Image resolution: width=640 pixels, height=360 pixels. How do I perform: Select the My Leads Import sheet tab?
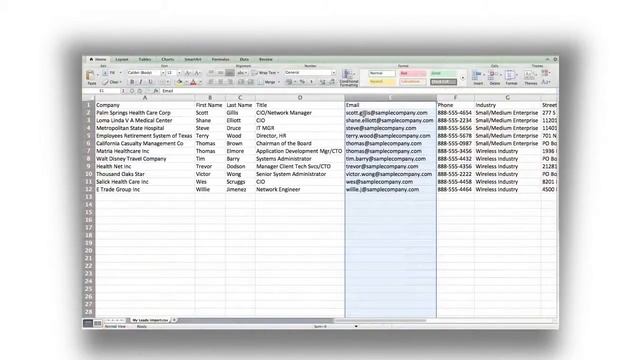click(x=150, y=320)
